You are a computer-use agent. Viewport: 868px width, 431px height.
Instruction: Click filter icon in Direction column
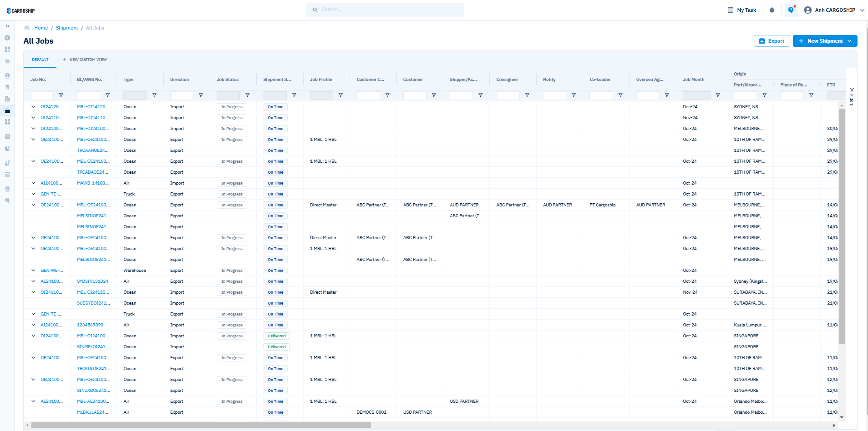201,95
